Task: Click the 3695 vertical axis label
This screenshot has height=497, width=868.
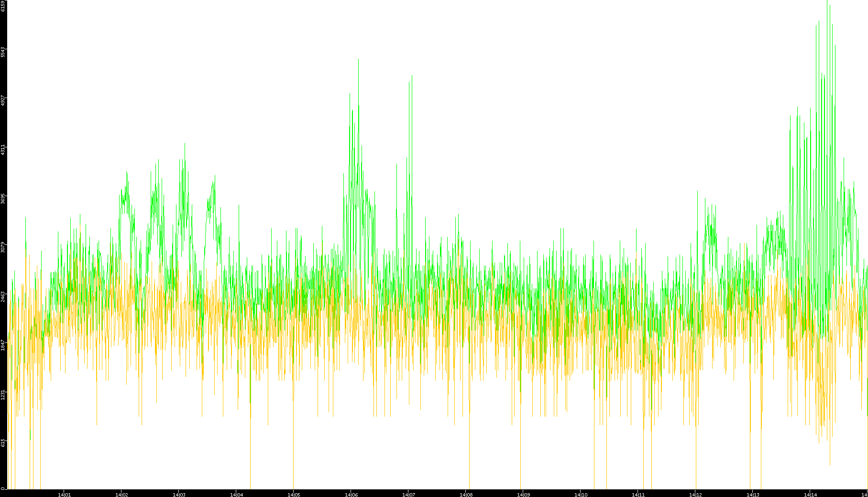Action: [x=3, y=199]
